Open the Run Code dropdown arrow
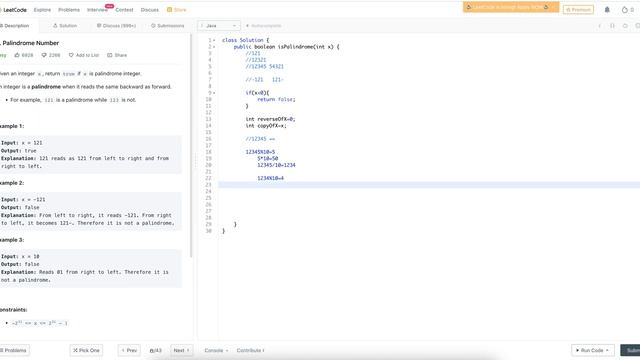The width and height of the screenshot is (640, 360). click(x=607, y=351)
